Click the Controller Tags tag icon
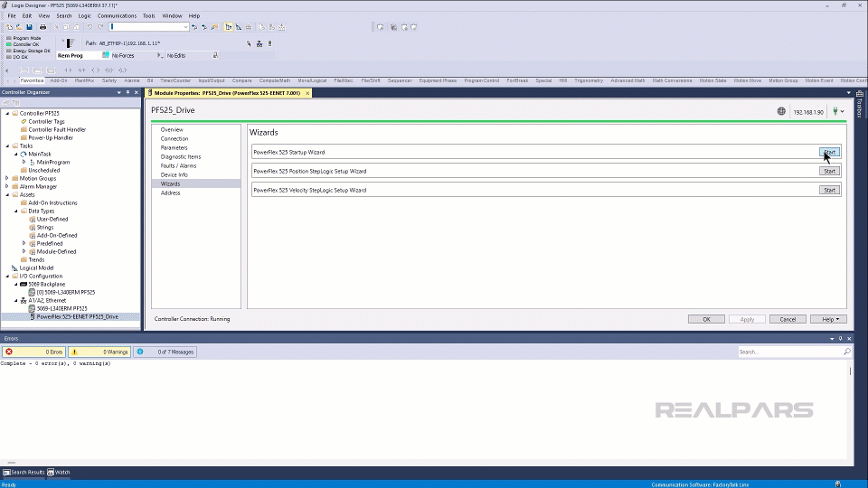The width and height of the screenshot is (868, 488). pyautogui.click(x=24, y=121)
